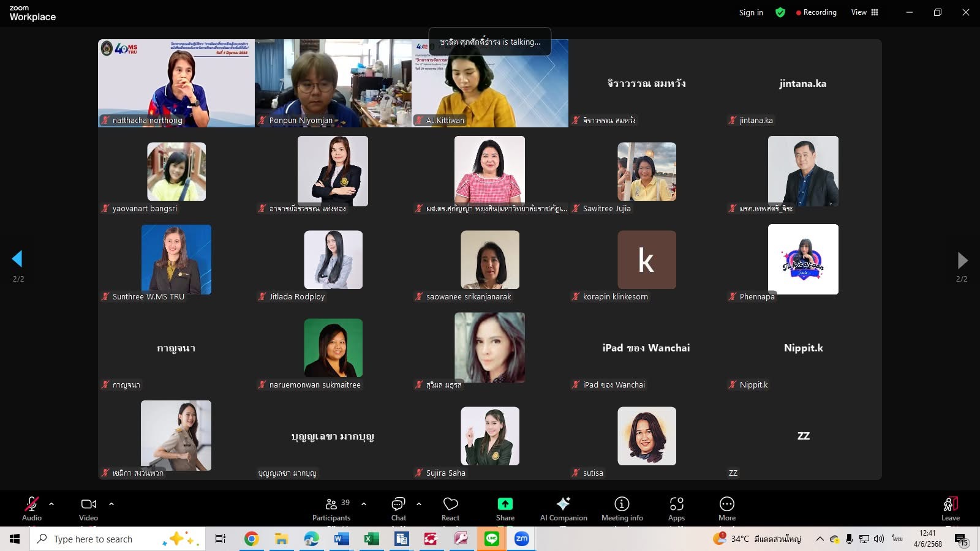Open the React emoji menu
Image resolution: width=980 pixels, height=551 pixels.
point(450,508)
